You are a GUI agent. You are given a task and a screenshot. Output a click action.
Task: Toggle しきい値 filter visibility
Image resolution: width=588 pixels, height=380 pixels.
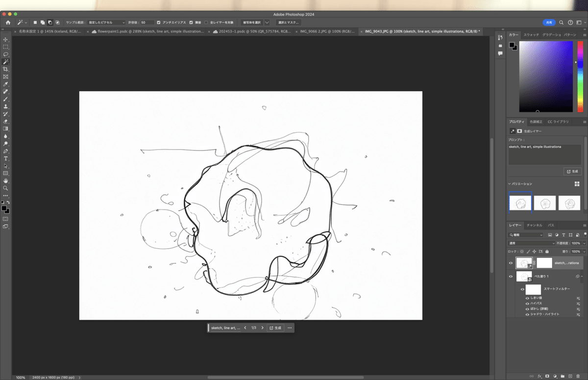(x=527, y=298)
